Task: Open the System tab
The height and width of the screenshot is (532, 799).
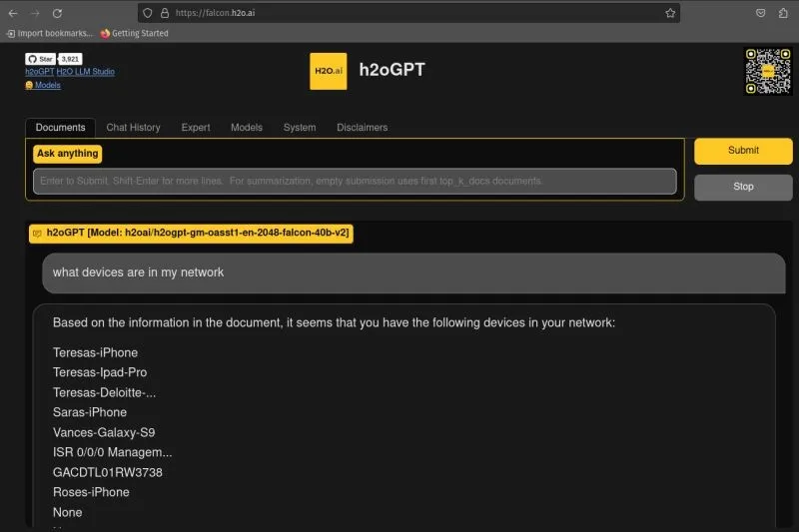Action: click(x=300, y=128)
